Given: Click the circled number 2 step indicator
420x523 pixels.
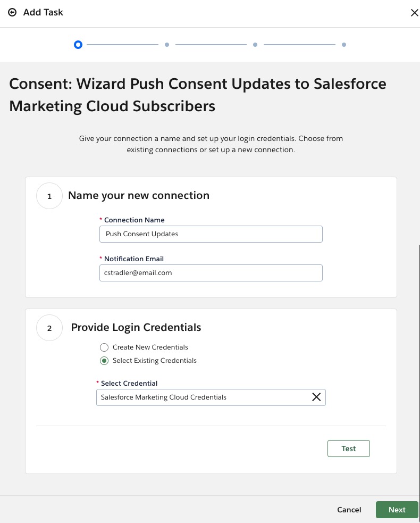Looking at the screenshot, I should (x=49, y=328).
